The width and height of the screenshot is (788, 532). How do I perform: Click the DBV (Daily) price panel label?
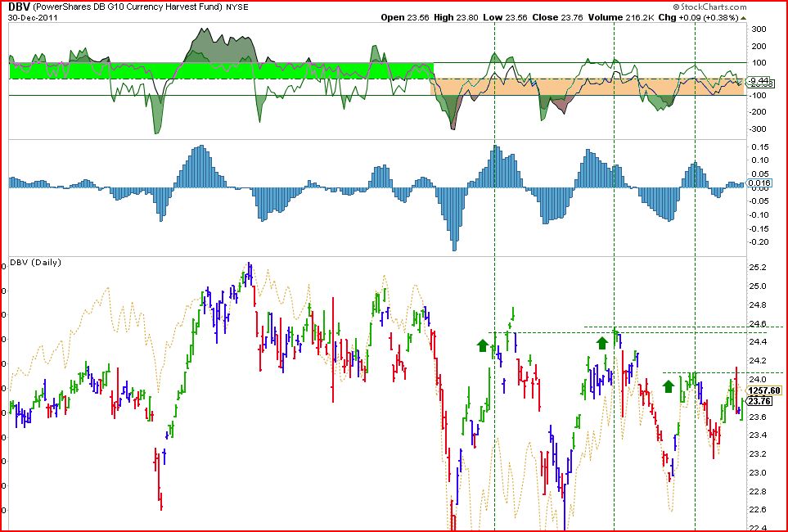(36, 263)
